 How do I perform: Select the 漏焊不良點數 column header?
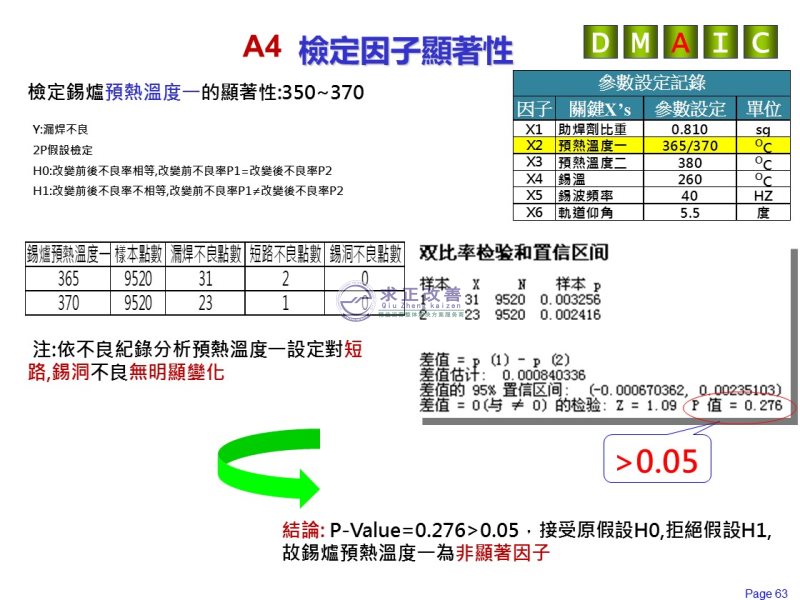[206, 254]
